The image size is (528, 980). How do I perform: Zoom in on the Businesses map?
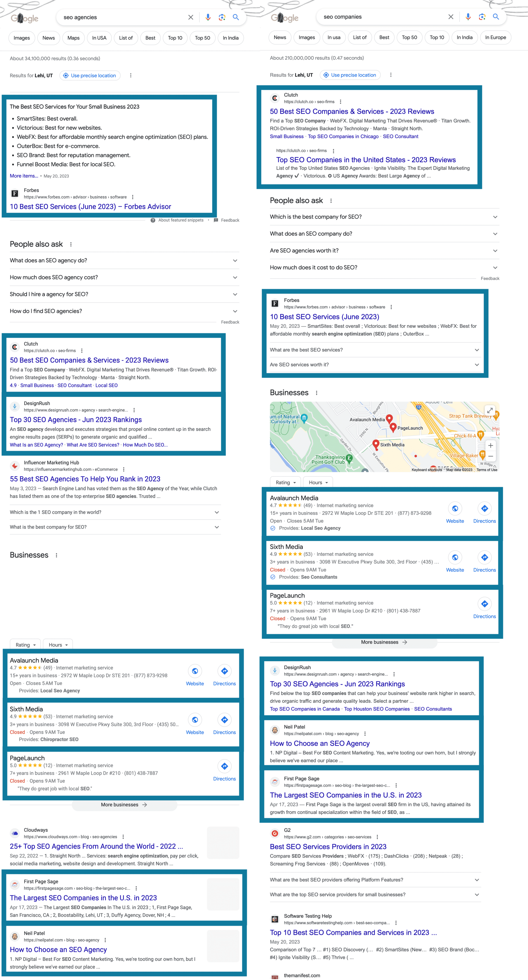[x=491, y=445]
